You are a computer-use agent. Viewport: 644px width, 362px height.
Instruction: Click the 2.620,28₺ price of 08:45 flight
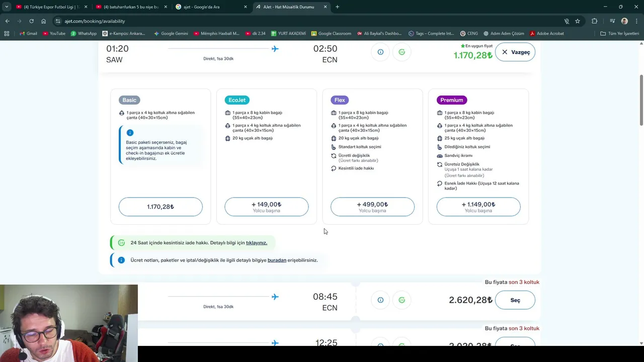[x=470, y=300]
